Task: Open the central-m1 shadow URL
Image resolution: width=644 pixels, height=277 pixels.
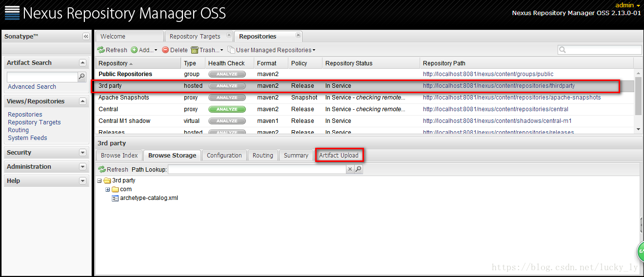Action: click(497, 121)
